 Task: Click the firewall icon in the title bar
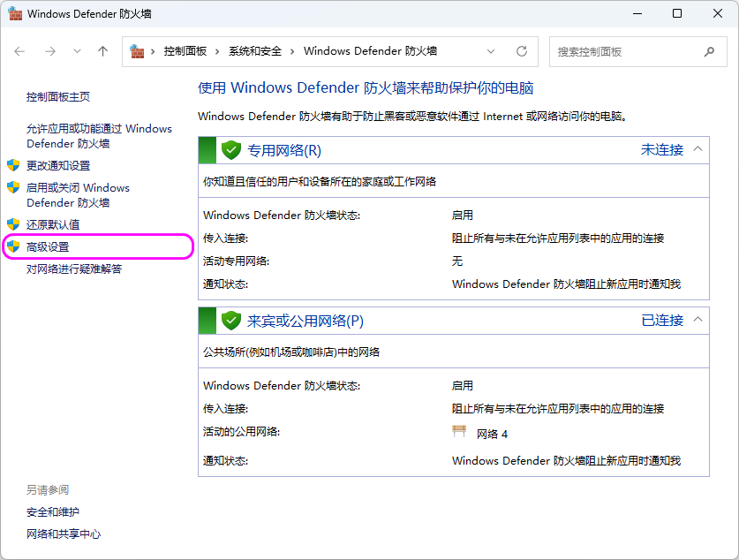(15, 13)
